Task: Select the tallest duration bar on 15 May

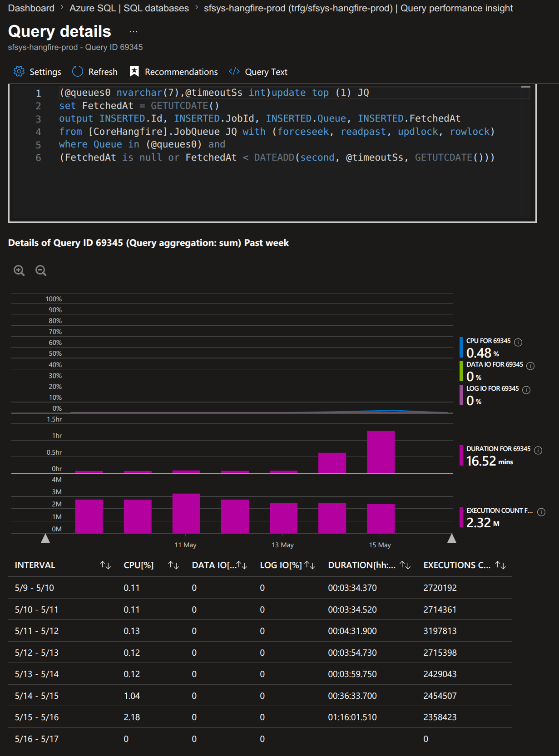Action: (x=381, y=452)
